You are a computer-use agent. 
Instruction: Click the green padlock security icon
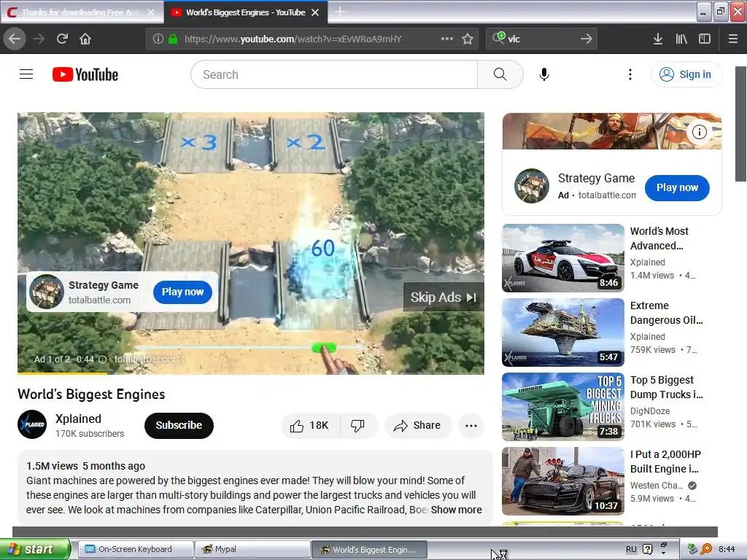pyautogui.click(x=173, y=39)
